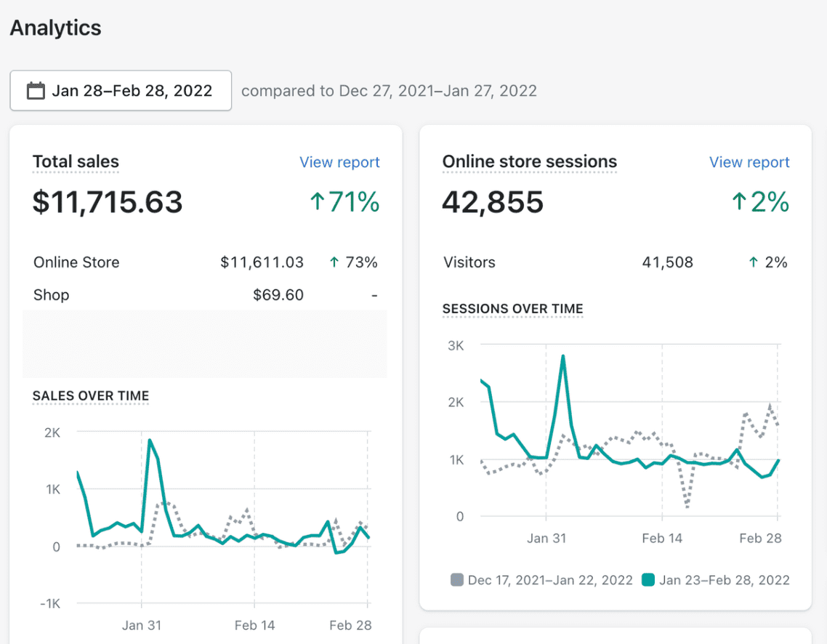Click the $11,611.03 Online Store amount

(262, 262)
